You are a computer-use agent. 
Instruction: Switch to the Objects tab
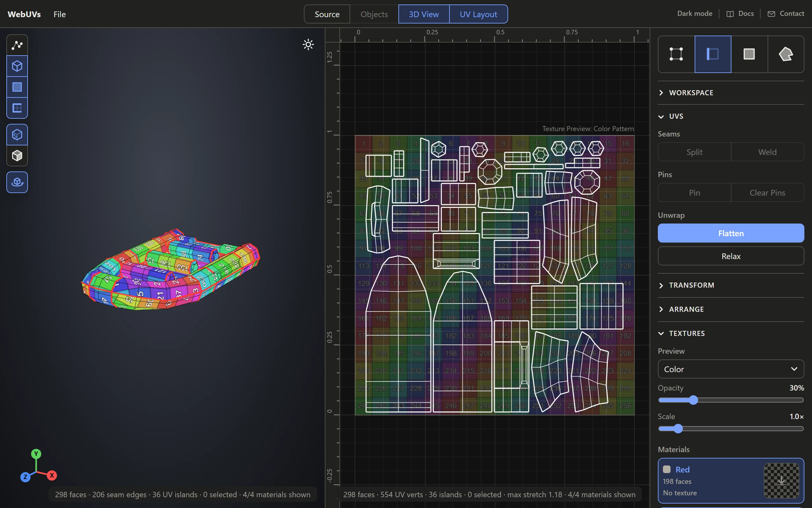pyautogui.click(x=374, y=14)
